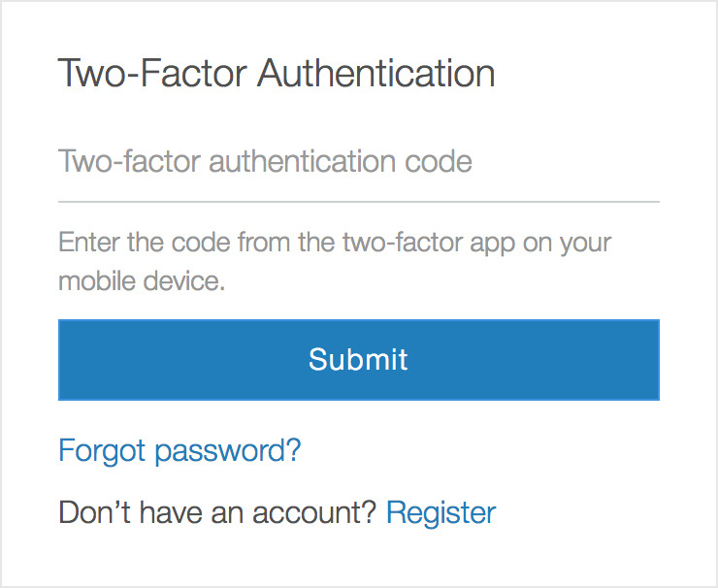Follow the Register link
718x588 pixels.
click(441, 512)
